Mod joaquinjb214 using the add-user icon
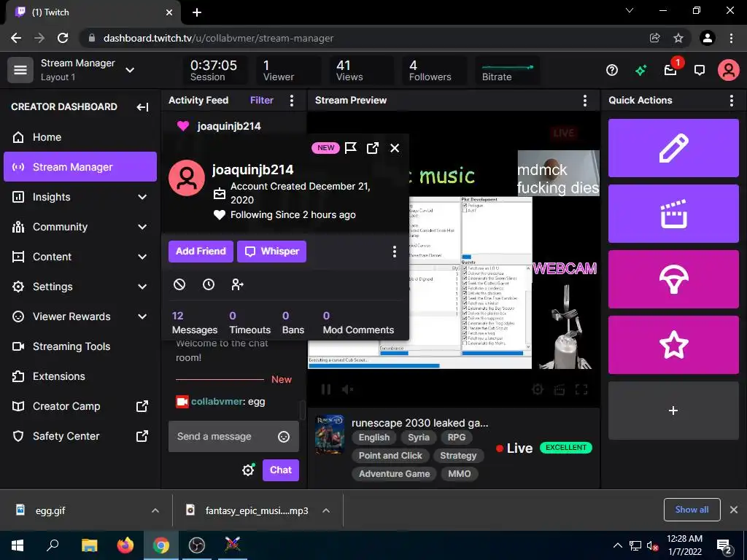The width and height of the screenshot is (747, 560). (x=237, y=284)
